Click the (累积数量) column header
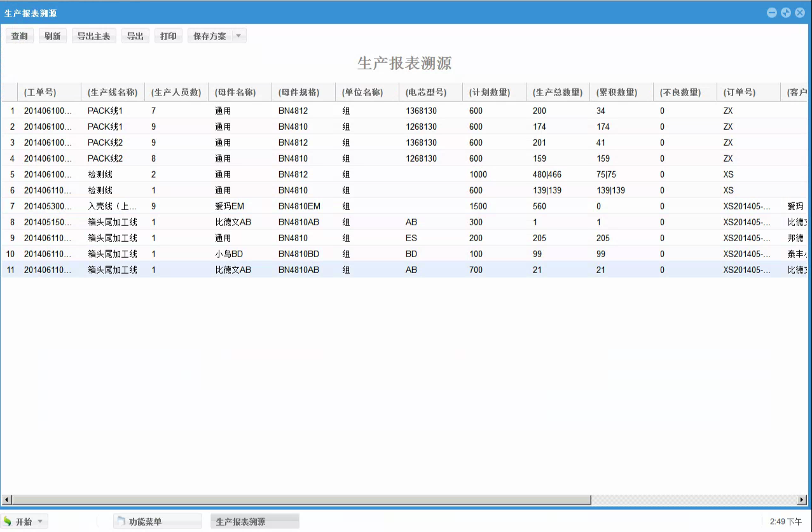The width and height of the screenshot is (812, 532). 622,92
